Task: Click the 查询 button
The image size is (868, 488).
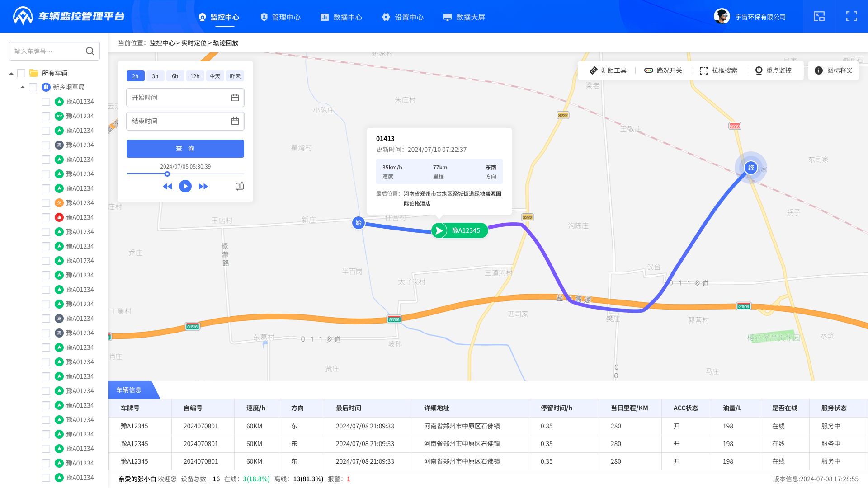Action: [185, 149]
